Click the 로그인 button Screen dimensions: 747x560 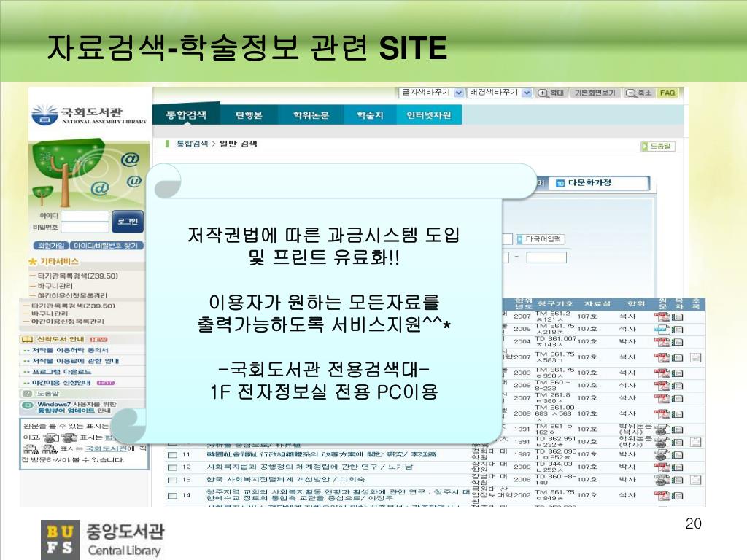pos(128,222)
